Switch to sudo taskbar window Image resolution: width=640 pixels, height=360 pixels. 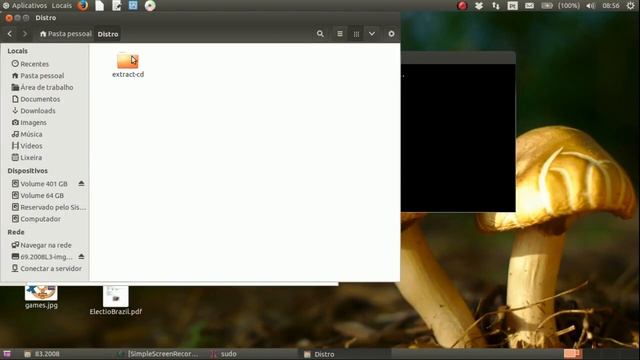(224, 354)
